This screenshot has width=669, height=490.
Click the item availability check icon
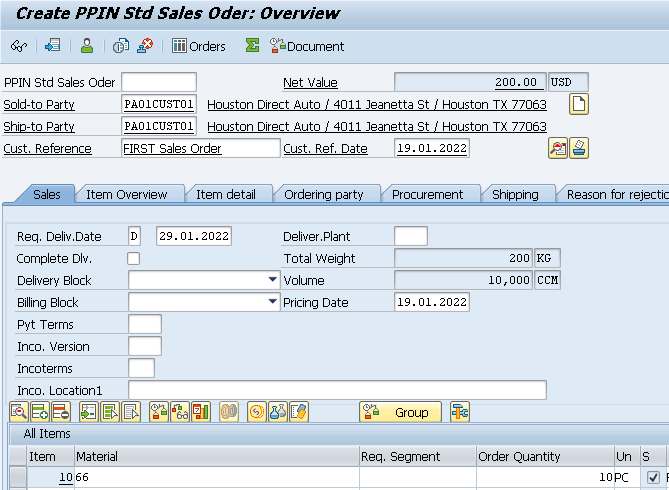[159, 412]
